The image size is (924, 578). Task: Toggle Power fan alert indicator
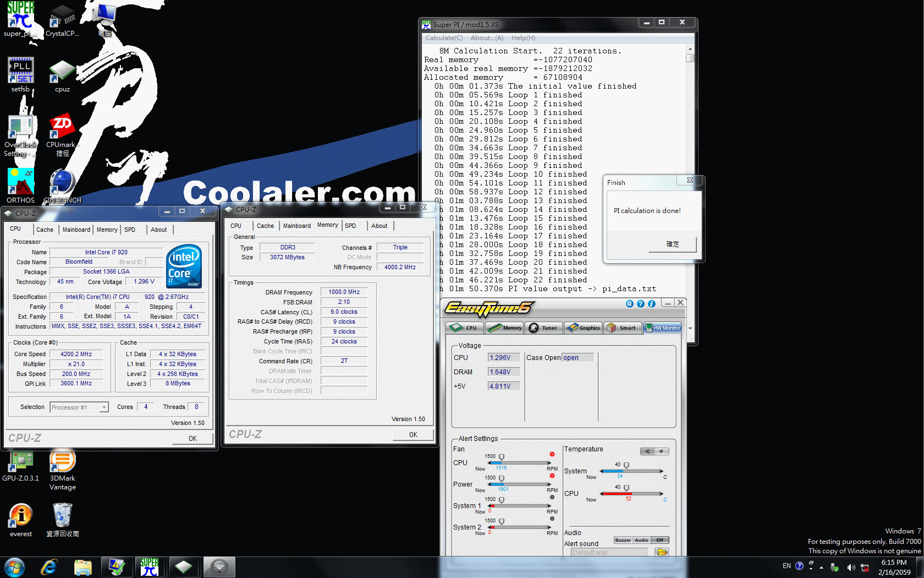click(x=552, y=476)
